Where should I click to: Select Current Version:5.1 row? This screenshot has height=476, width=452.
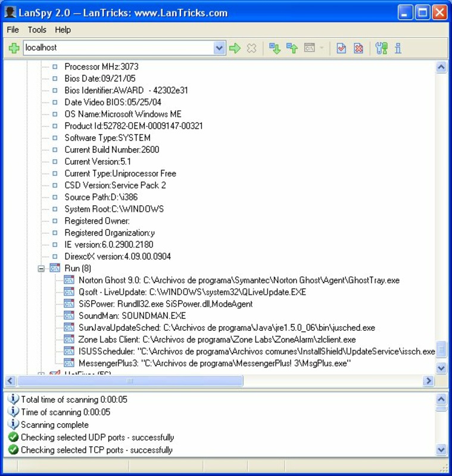coord(98,161)
